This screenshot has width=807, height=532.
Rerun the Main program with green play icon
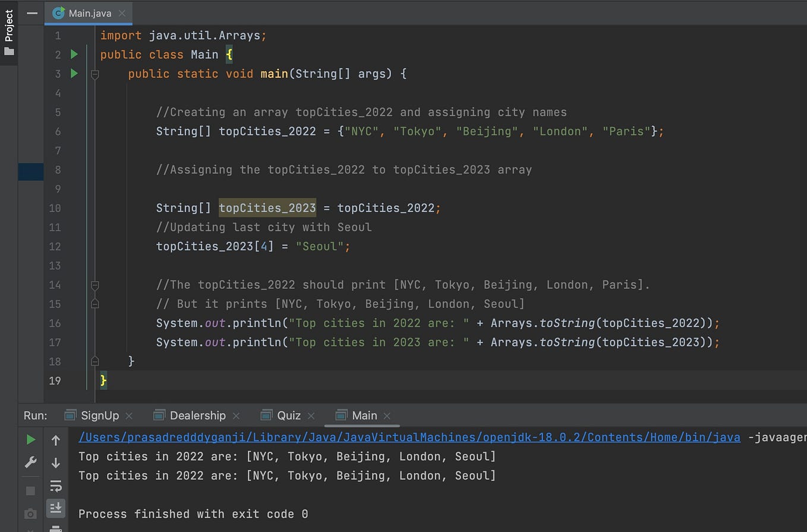(30, 438)
